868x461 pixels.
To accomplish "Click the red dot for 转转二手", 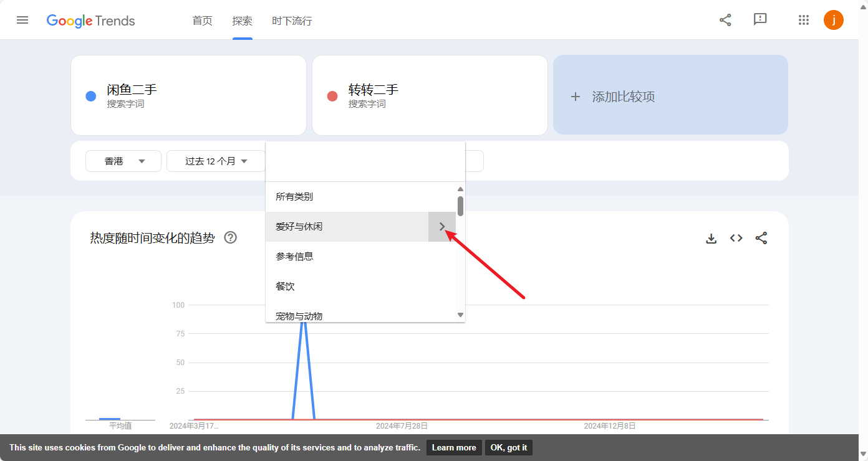I will point(332,97).
